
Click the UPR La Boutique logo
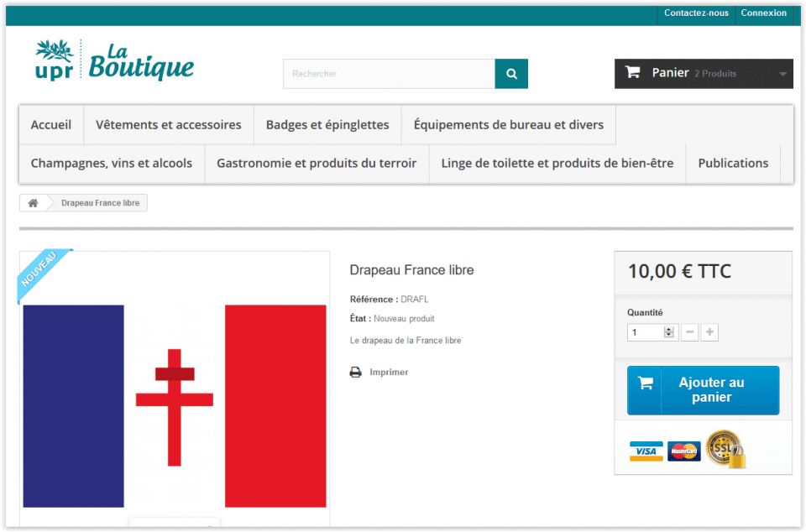coord(114,60)
